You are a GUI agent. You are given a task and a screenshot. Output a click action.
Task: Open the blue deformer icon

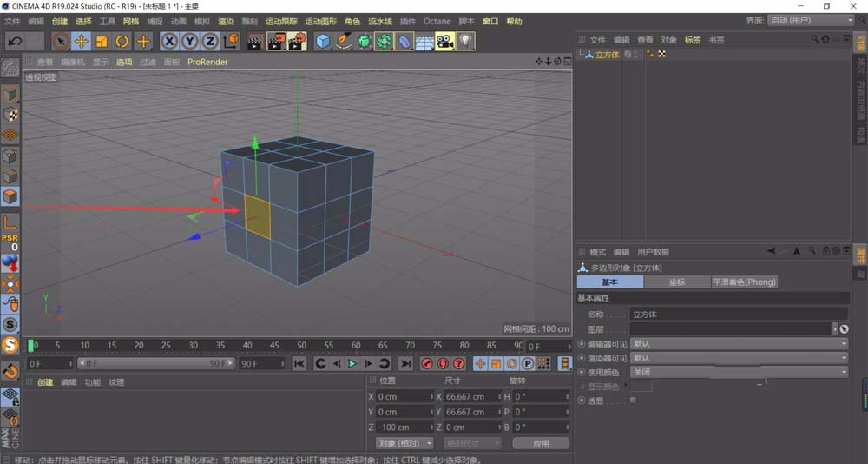[x=404, y=42]
